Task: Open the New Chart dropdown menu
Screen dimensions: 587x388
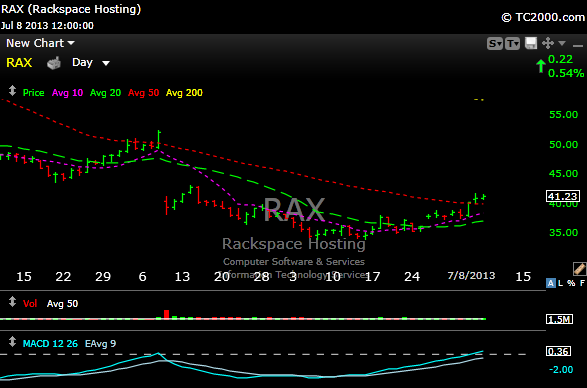Action: 40,43
